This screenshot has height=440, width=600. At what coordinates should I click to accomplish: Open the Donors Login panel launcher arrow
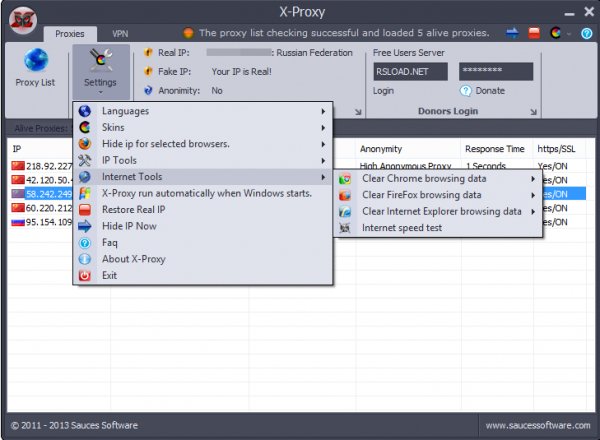click(533, 112)
